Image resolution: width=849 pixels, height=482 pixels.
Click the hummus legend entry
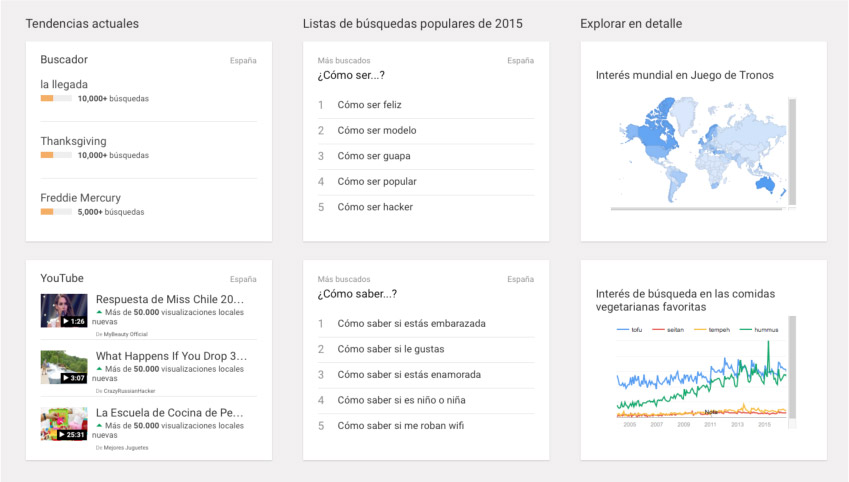[x=759, y=330]
